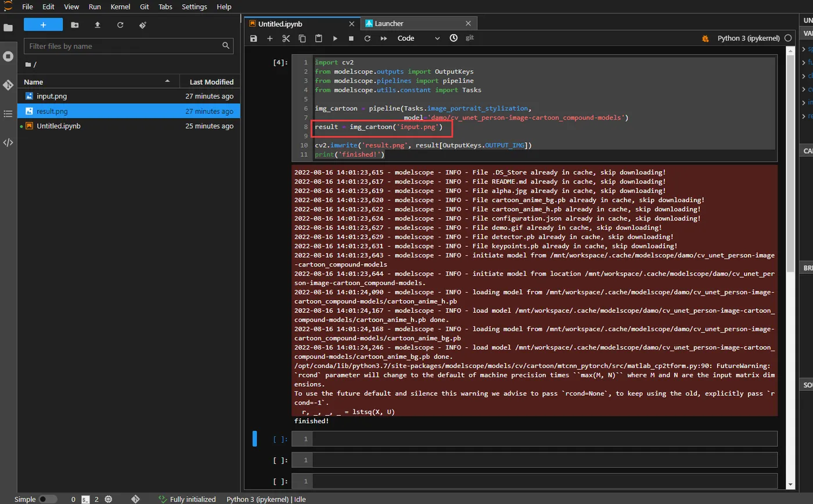Open the code snippets sidebar icon
813x504 pixels.
coord(8,142)
